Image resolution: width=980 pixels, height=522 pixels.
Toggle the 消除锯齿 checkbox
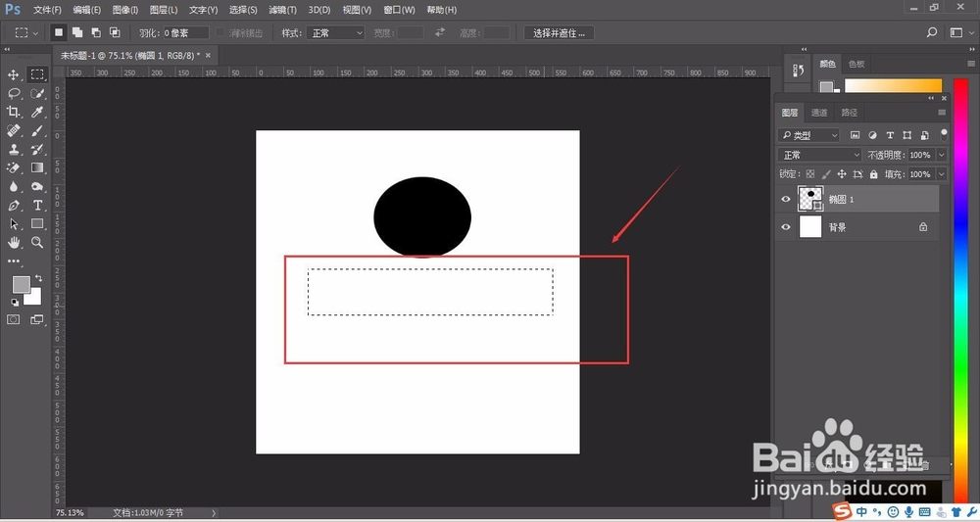pyautogui.click(x=220, y=32)
